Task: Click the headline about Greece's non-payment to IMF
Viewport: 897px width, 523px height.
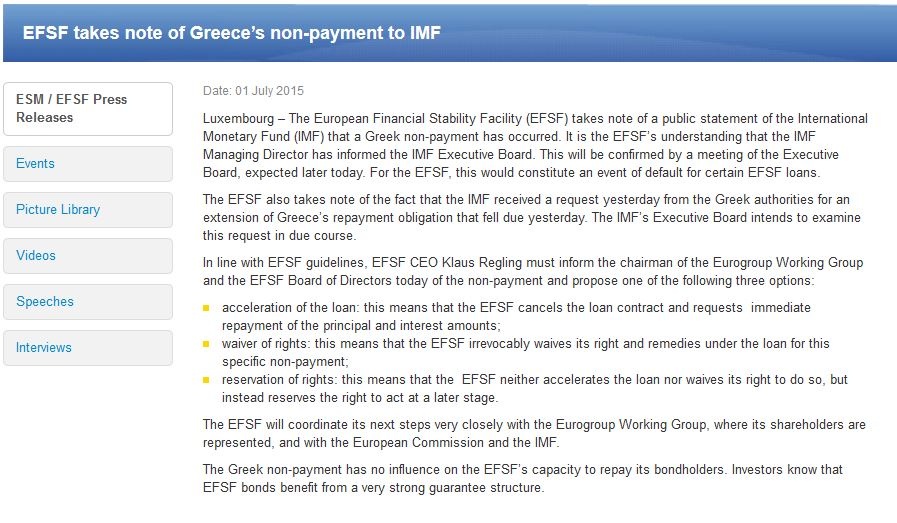Action: click(x=231, y=33)
